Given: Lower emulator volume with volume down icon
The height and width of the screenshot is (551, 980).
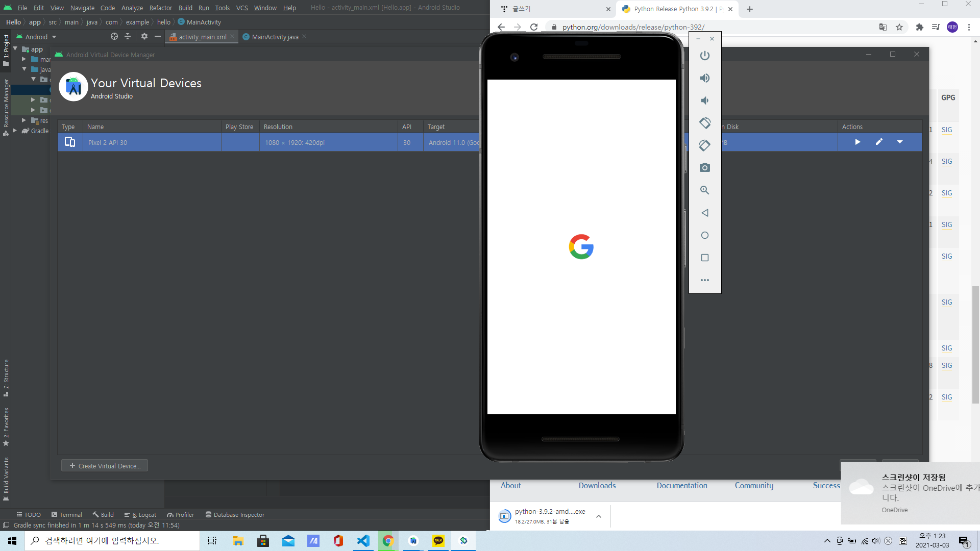Looking at the screenshot, I should 705,101.
